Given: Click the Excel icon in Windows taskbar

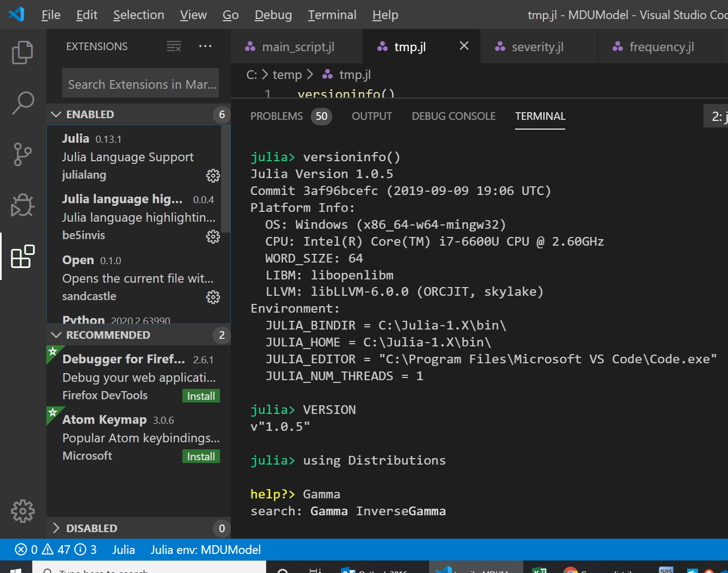Looking at the screenshot, I should 540,570.
